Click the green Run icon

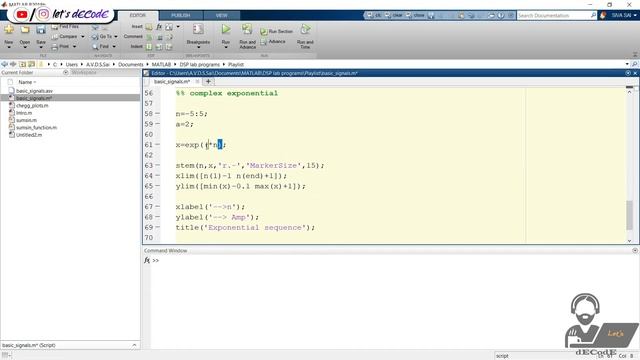(x=226, y=29)
